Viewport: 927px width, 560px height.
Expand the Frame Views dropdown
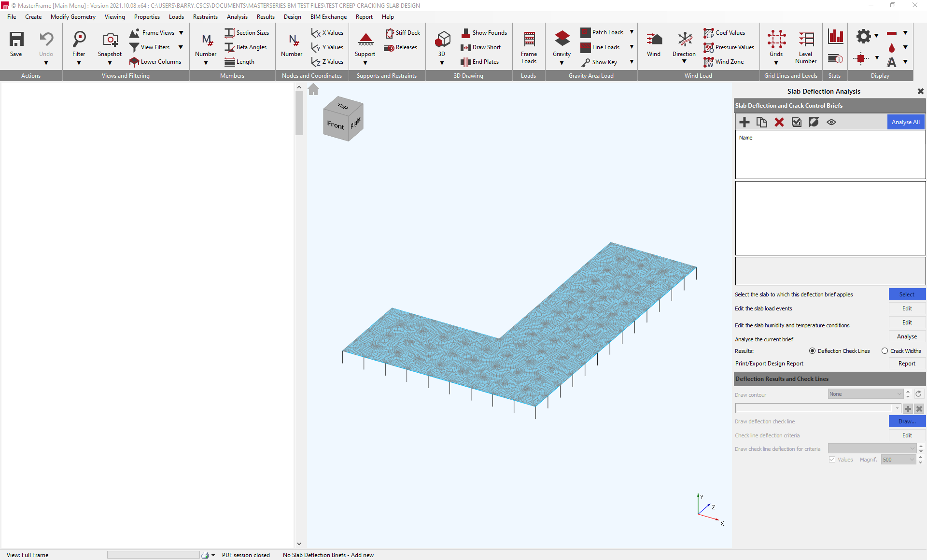(181, 32)
